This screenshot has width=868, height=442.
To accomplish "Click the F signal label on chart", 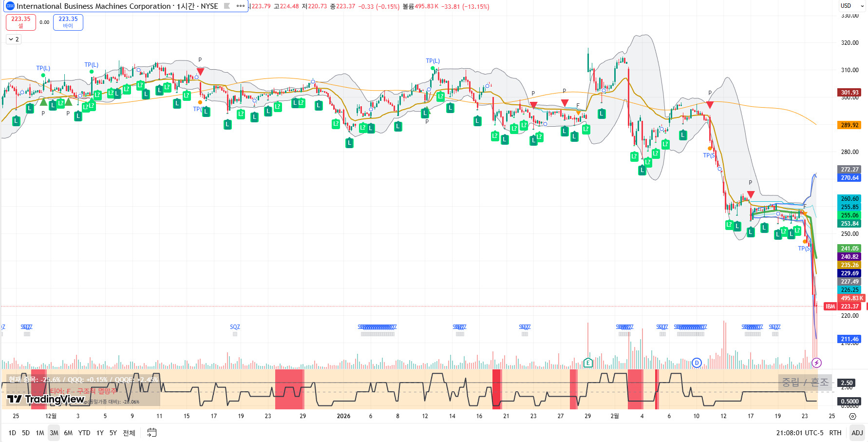I will pos(578,106).
